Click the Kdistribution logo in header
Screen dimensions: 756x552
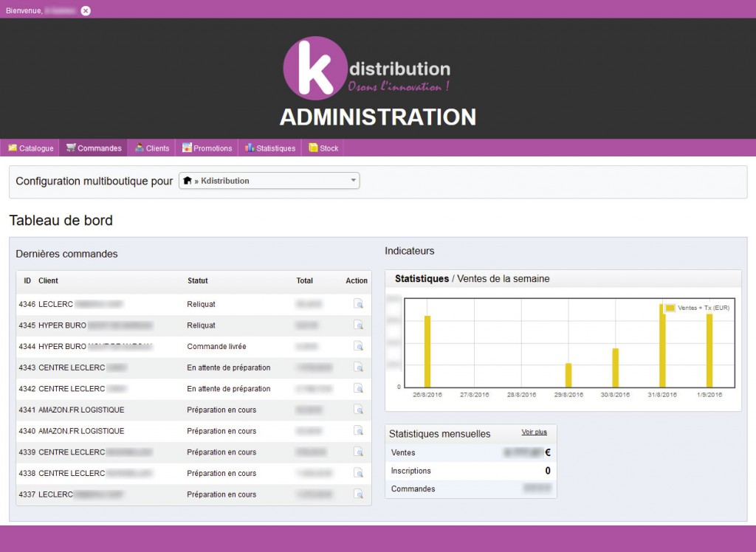(367, 69)
